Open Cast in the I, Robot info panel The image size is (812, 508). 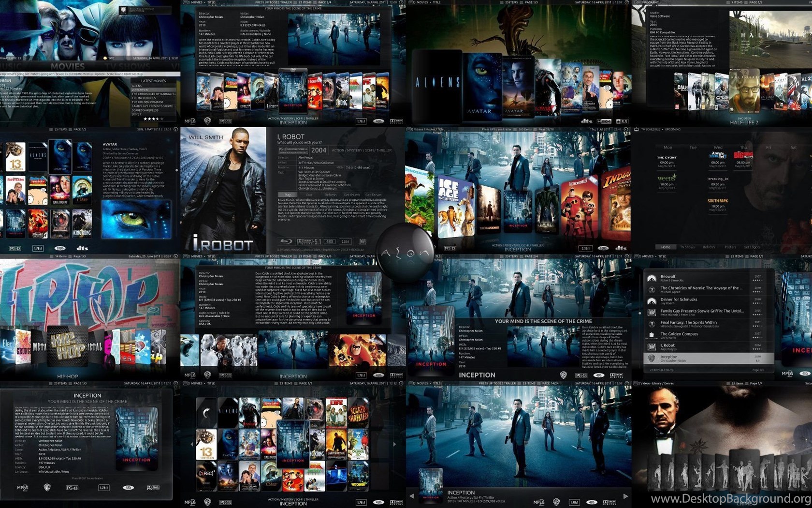[309, 194]
